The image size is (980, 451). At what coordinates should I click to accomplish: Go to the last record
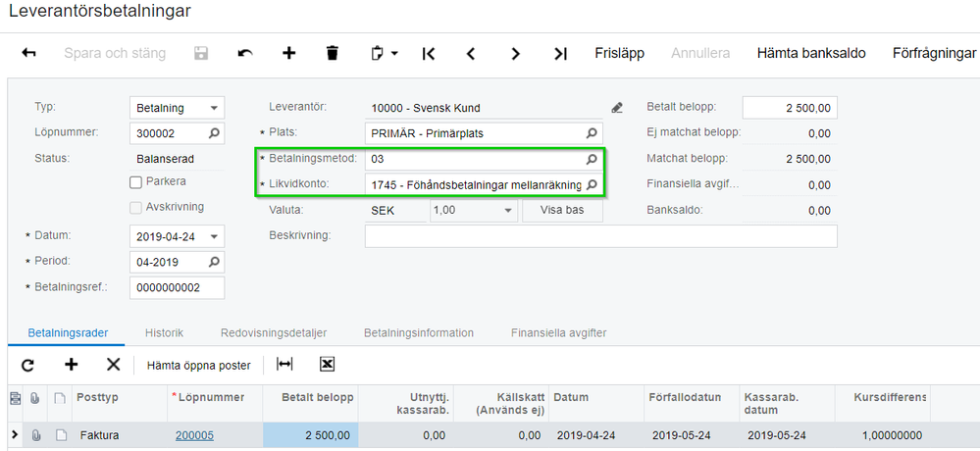coord(560,54)
